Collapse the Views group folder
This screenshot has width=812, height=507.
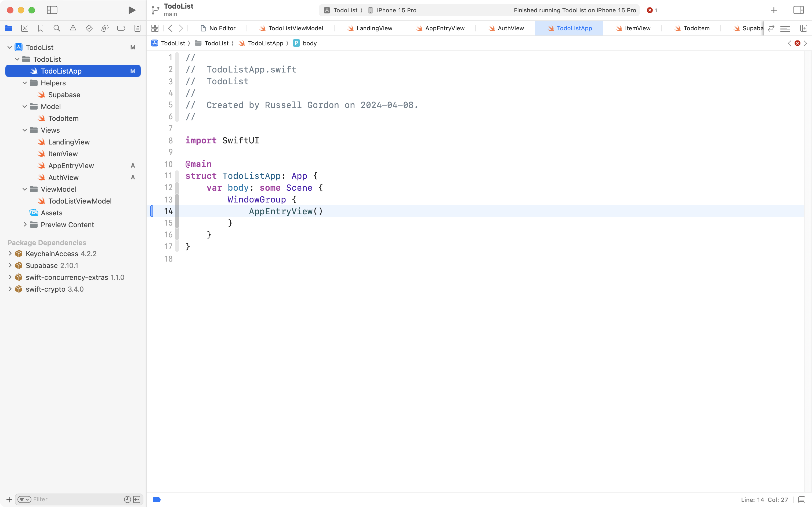tap(24, 130)
